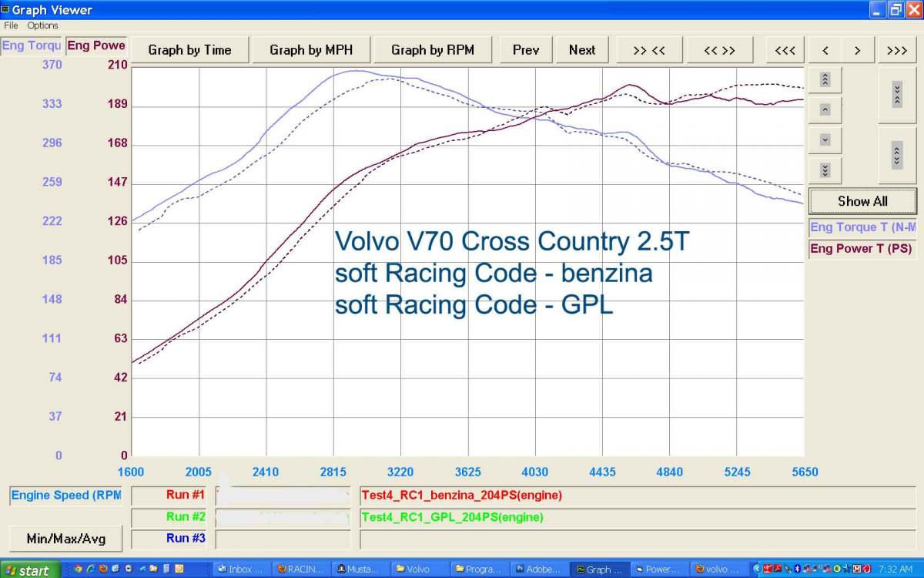Viewport: 924px width, 578px height.
Task: Click the Min/Max/Avg button
Action: (65, 539)
